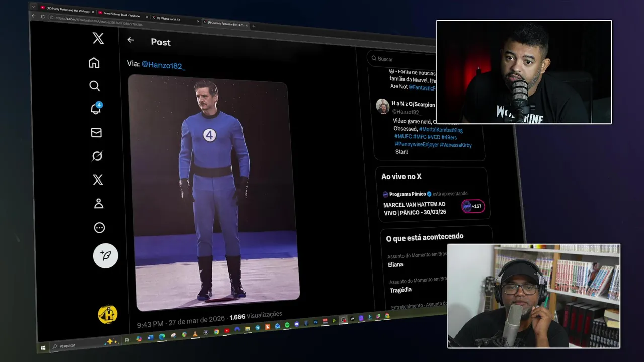Open Task View on the taskbar
The image size is (644, 362).
(x=127, y=340)
